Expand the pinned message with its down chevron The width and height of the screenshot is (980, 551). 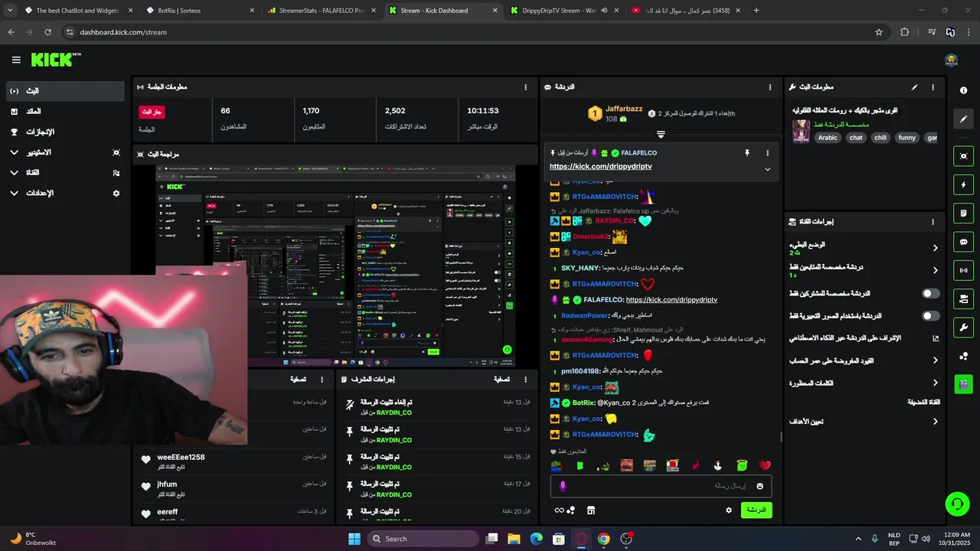coord(767,169)
